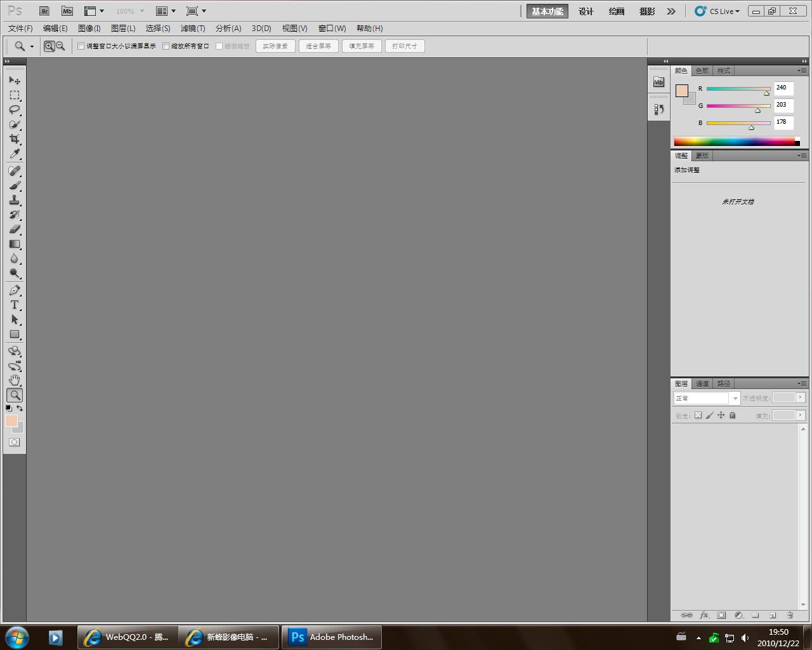The image size is (812, 650).
Task: Switch to the 设计 workspace
Action: pyautogui.click(x=586, y=11)
